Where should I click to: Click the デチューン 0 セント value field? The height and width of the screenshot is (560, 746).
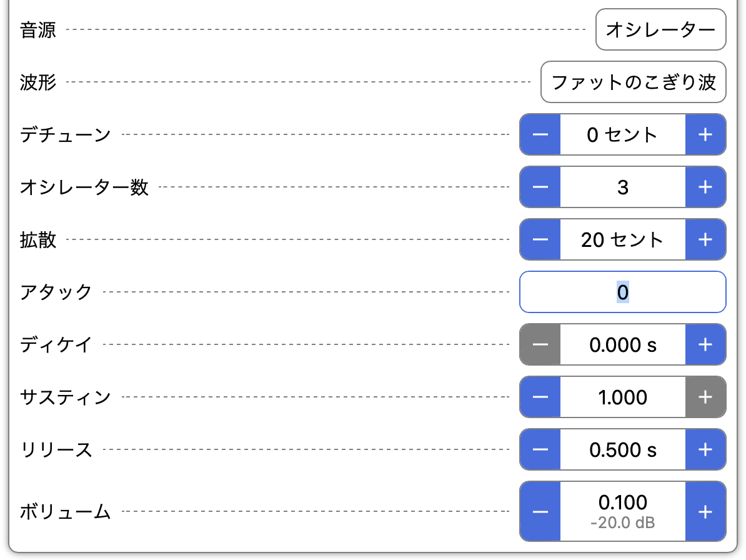pyautogui.click(x=622, y=134)
